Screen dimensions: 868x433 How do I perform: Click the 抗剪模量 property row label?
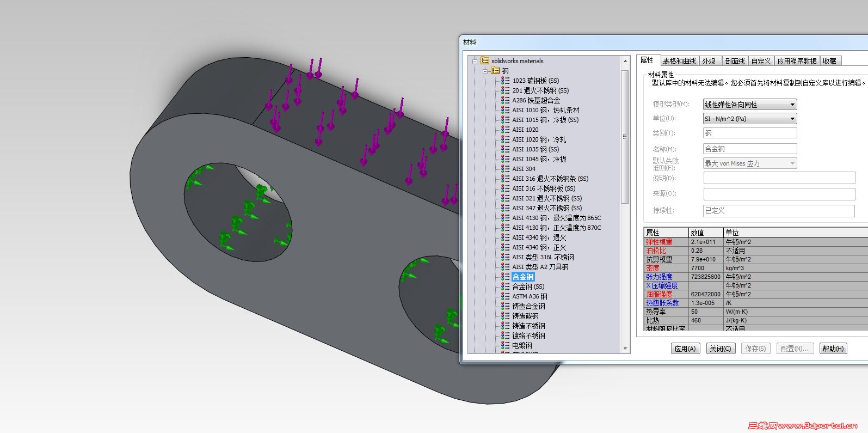659,259
